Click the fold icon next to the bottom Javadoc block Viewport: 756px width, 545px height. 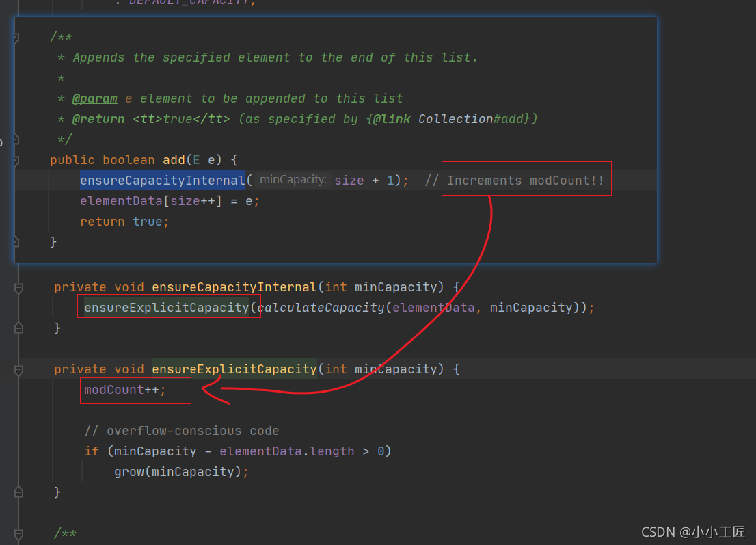[18, 533]
